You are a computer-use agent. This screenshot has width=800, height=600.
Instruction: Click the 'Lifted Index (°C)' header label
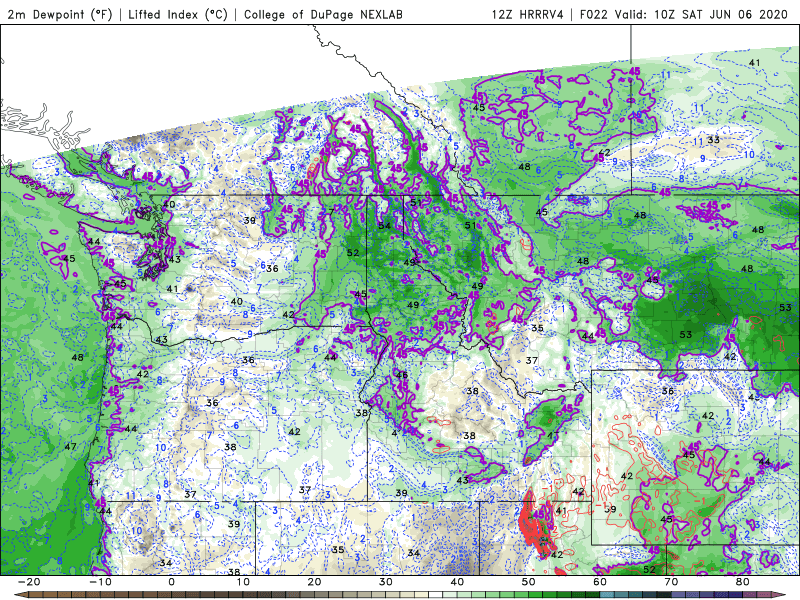point(178,14)
